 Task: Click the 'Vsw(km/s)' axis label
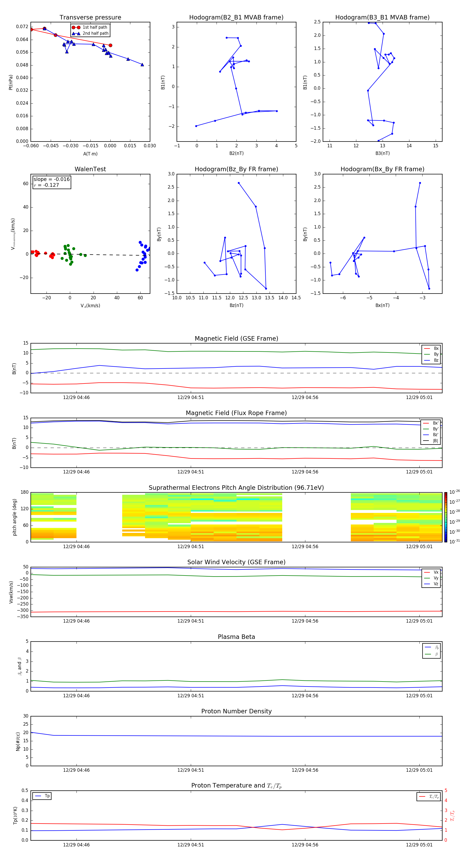[x=11, y=592]
